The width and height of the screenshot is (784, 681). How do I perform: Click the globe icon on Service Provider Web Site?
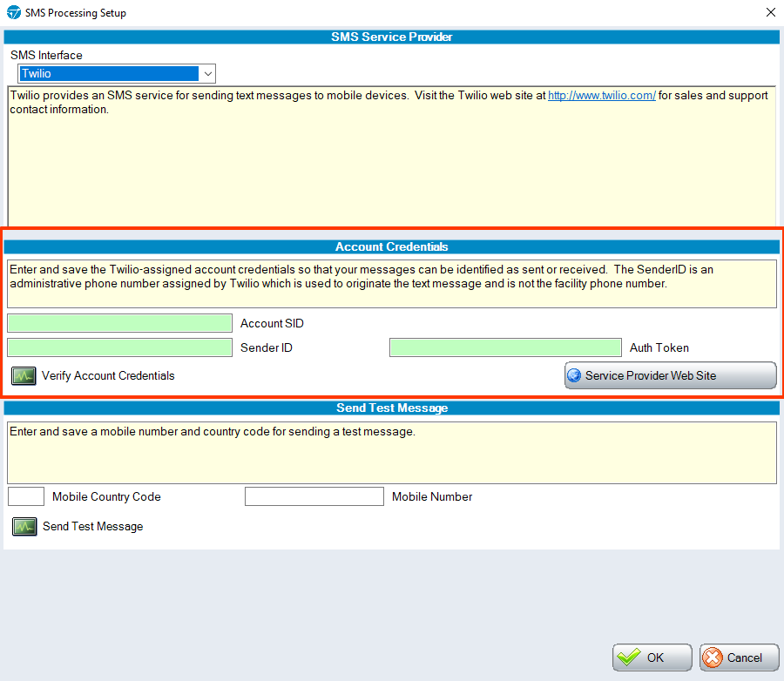(x=574, y=375)
